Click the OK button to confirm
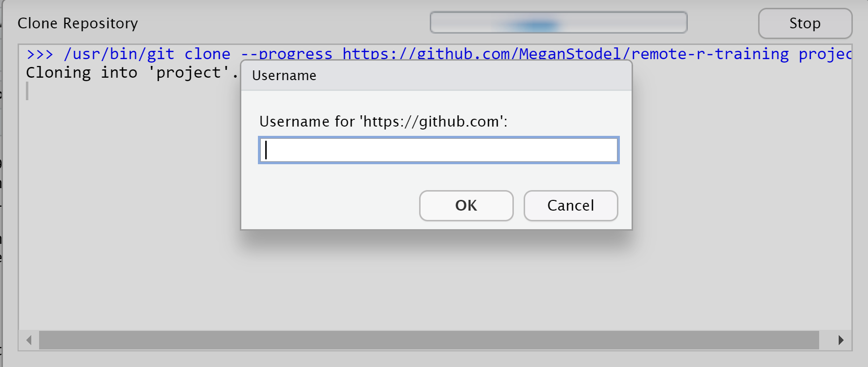Screen dimensions: 868x367 click(466, 206)
